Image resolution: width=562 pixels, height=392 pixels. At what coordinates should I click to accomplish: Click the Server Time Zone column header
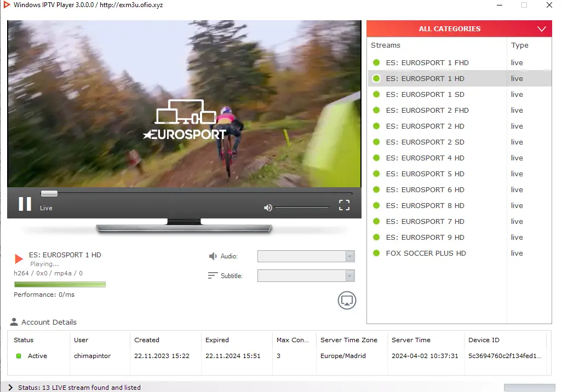349,340
